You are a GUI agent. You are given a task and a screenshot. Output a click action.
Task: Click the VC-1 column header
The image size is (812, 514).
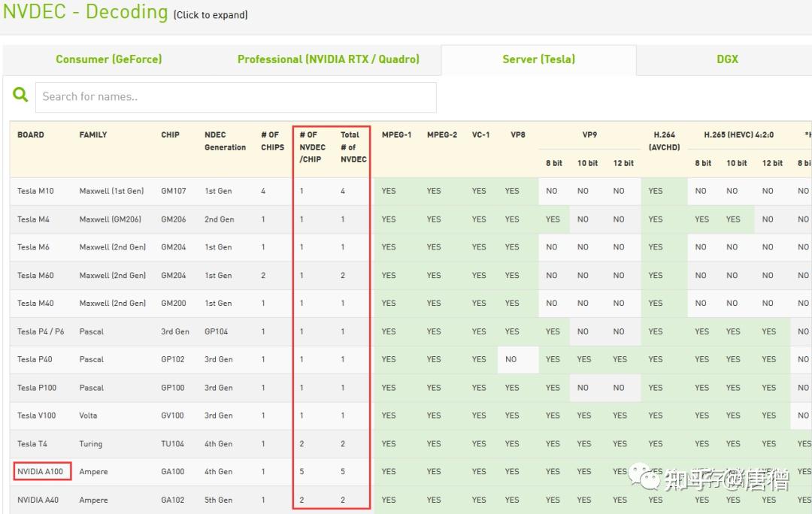point(480,135)
